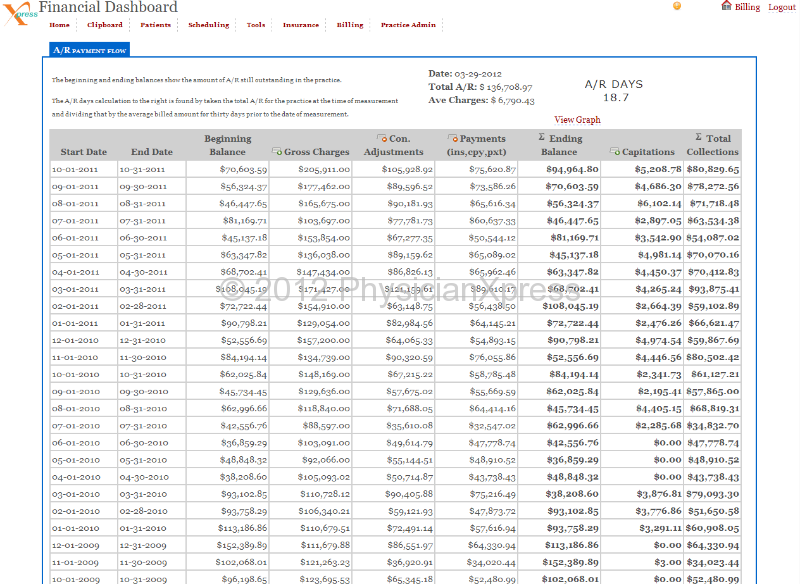Viewport: 800px width, 584px height.
Task: Click the icon beside Capitations header
Action: coord(614,152)
